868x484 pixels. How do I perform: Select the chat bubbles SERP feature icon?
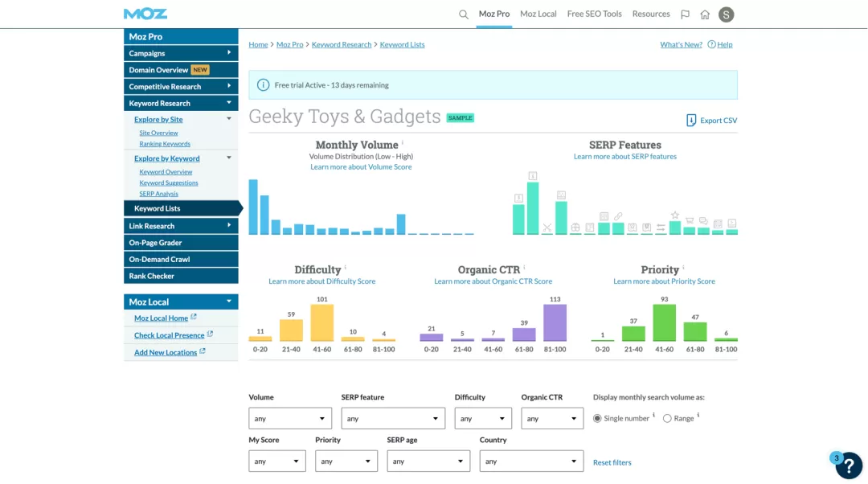(x=703, y=221)
